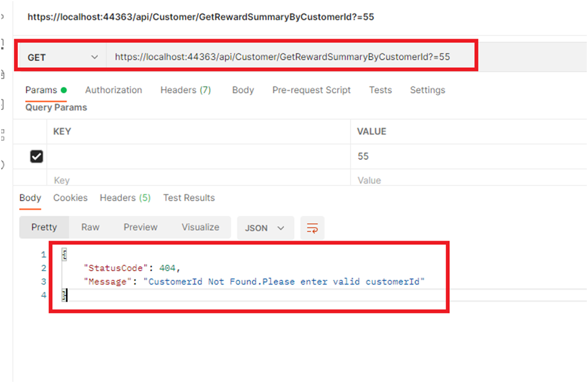Switch to the Authorization tab

[113, 90]
